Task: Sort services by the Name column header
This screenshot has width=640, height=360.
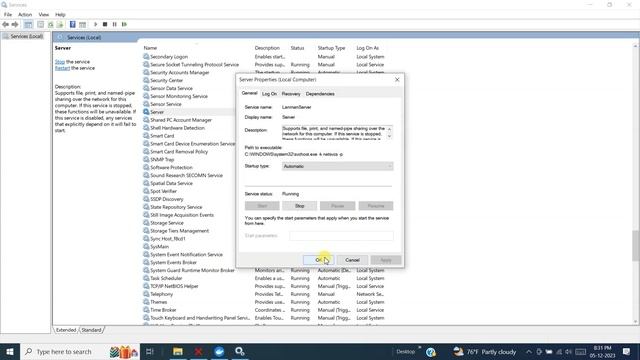Action: coord(150,48)
